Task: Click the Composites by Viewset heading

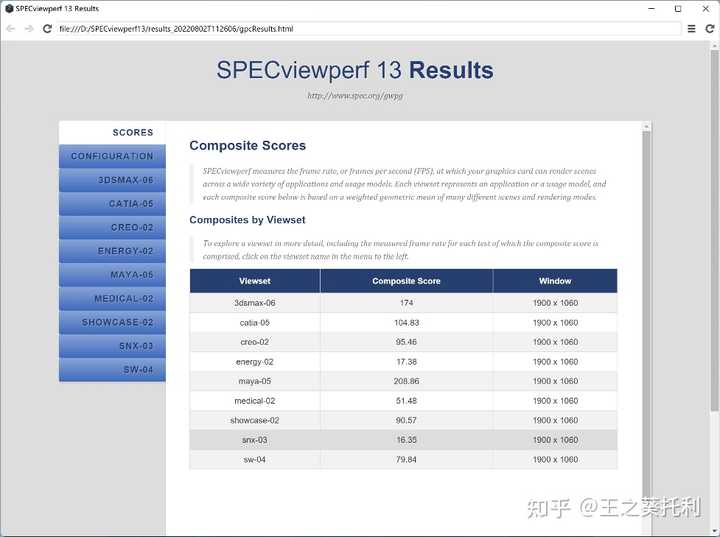Action: 247,220
